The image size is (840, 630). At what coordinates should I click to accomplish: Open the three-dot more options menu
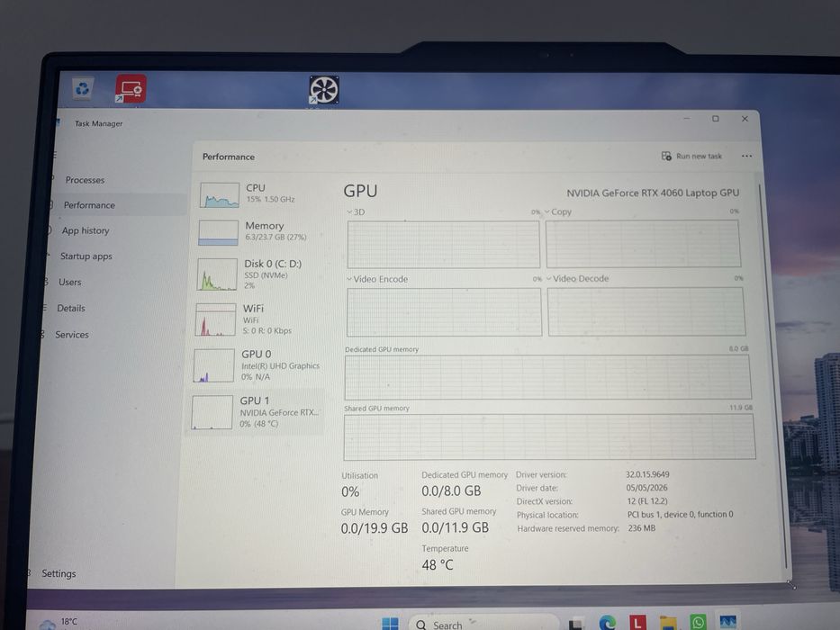click(x=746, y=156)
